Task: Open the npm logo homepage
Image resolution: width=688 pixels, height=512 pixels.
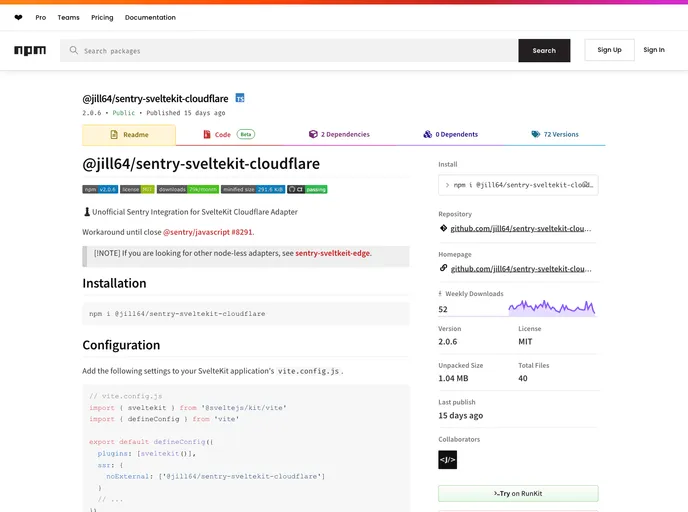Action: pyautogui.click(x=30, y=50)
